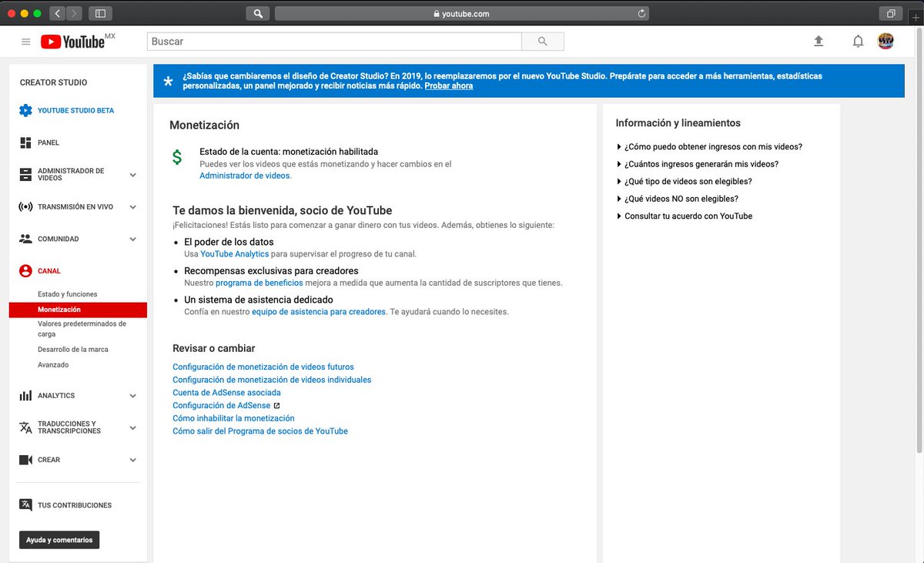Screen dimensions: 924x563
Task: Click Ayuda y comentarios button
Action: click(59, 540)
